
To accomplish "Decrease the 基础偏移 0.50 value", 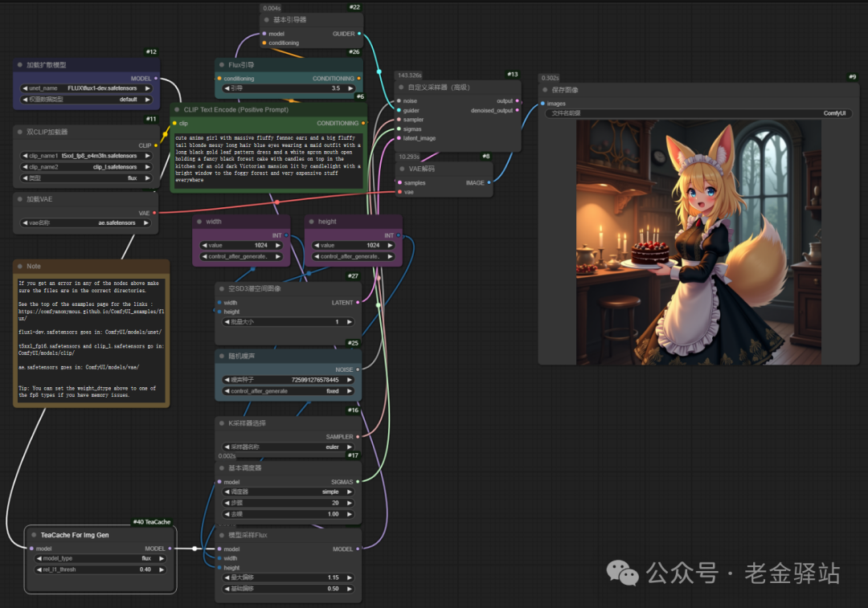I will pyautogui.click(x=227, y=589).
